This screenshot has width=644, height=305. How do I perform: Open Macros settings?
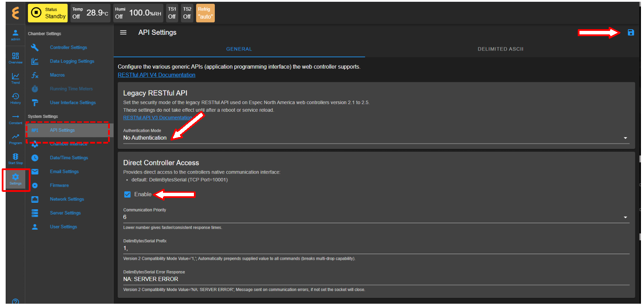57,75
